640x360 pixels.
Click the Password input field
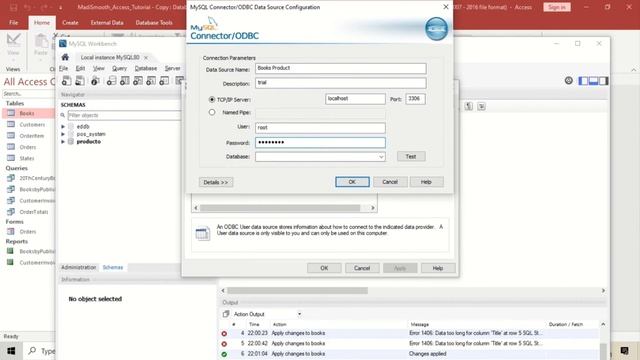[320, 142]
